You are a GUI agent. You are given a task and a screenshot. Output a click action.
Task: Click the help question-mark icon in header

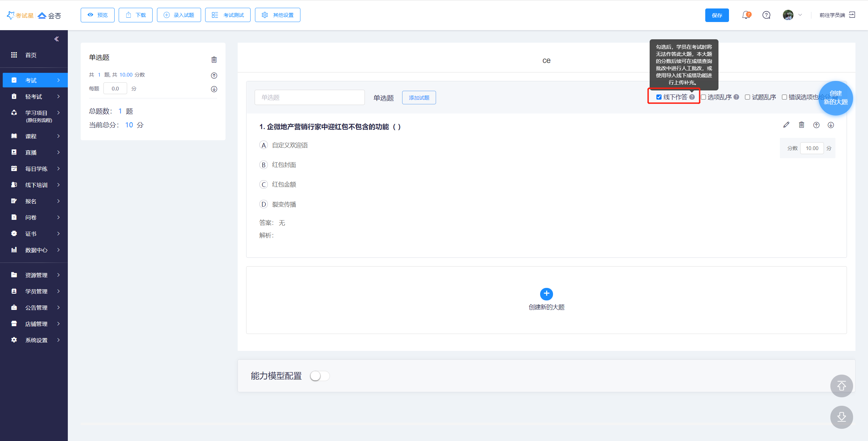[x=766, y=15]
